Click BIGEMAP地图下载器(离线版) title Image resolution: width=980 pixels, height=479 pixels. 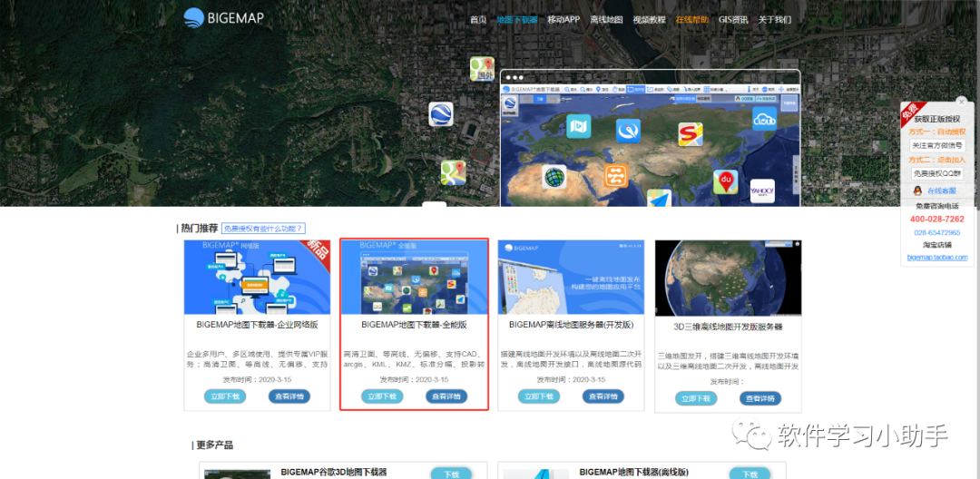pyautogui.click(x=633, y=472)
